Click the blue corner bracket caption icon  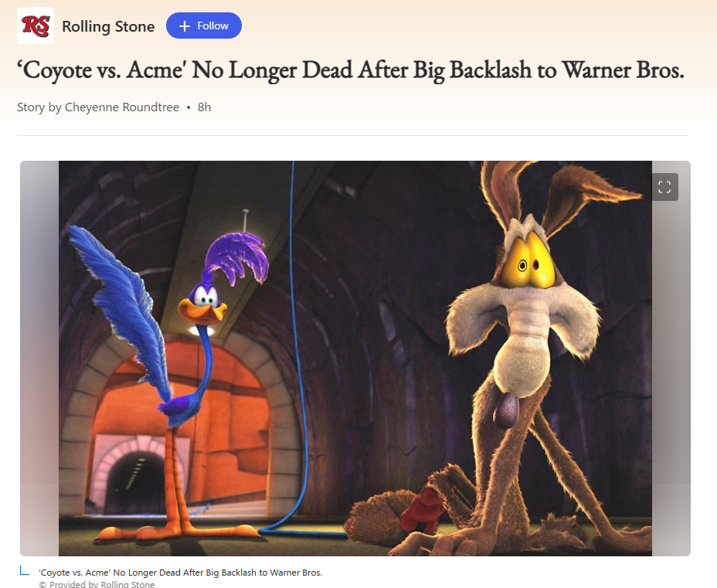click(25, 571)
